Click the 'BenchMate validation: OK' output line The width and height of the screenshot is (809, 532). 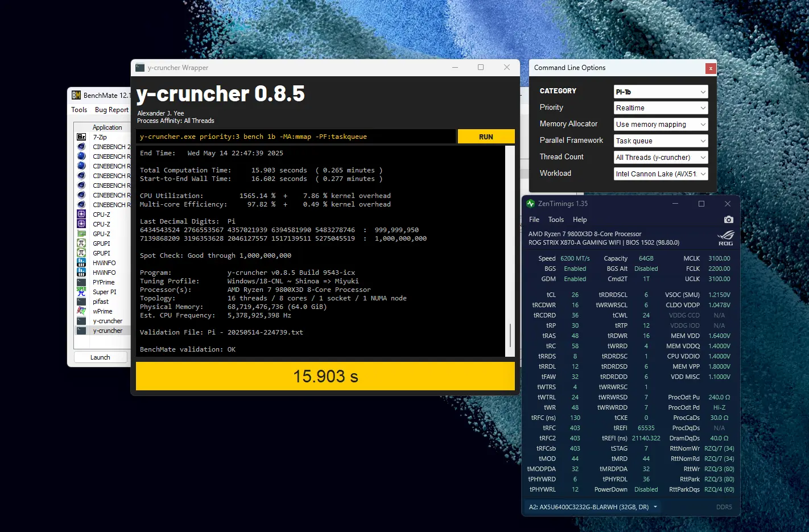click(188, 349)
